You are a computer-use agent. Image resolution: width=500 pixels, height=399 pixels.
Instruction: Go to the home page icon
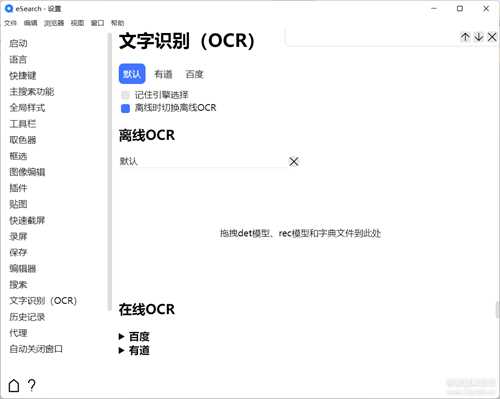point(14,385)
